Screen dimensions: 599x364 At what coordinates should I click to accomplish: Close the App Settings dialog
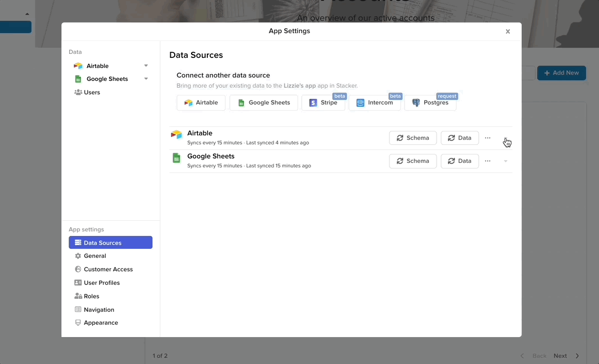pos(508,31)
